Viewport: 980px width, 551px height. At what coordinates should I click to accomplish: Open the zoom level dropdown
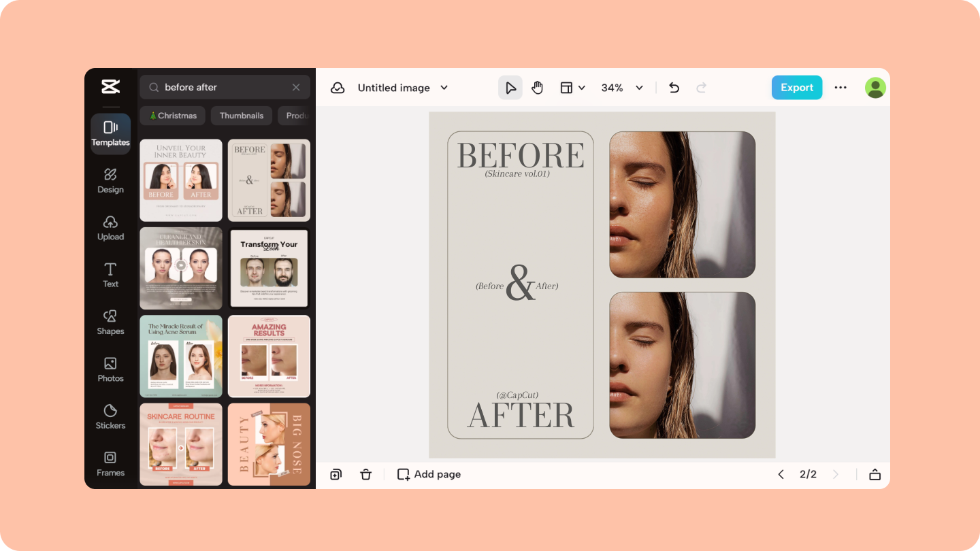pos(621,87)
